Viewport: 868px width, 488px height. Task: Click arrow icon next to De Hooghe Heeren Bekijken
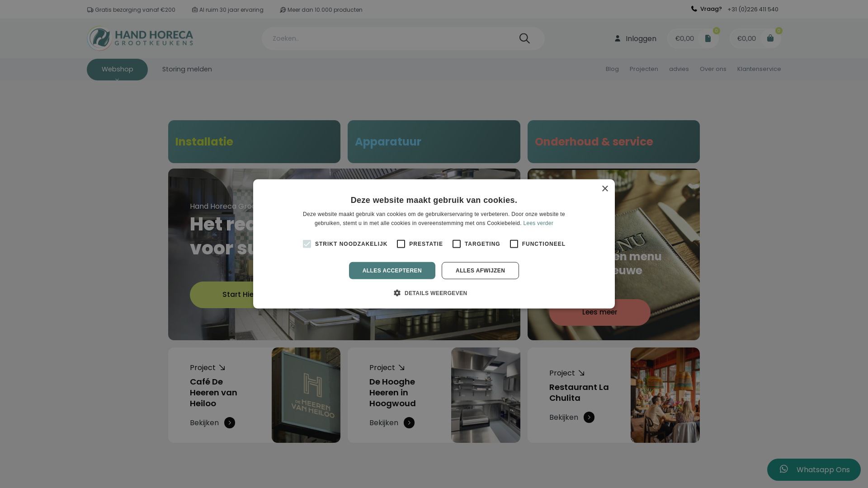point(409,422)
